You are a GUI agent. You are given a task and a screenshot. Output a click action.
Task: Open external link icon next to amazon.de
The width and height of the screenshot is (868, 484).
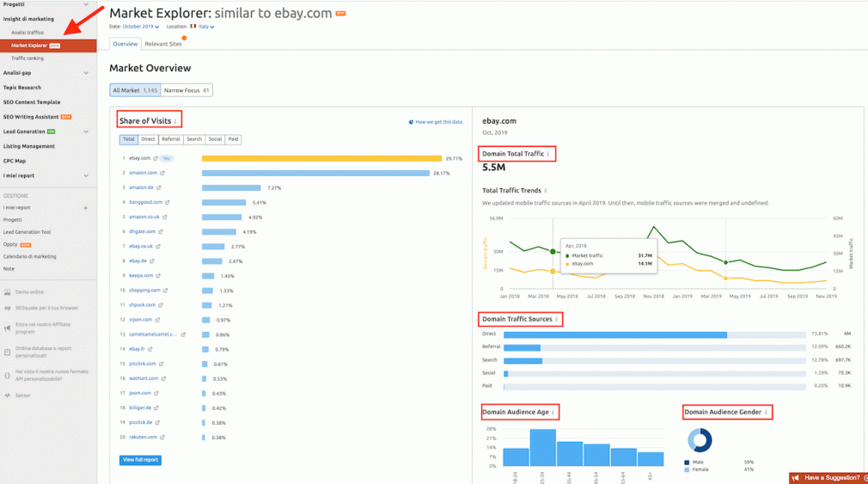click(x=158, y=187)
